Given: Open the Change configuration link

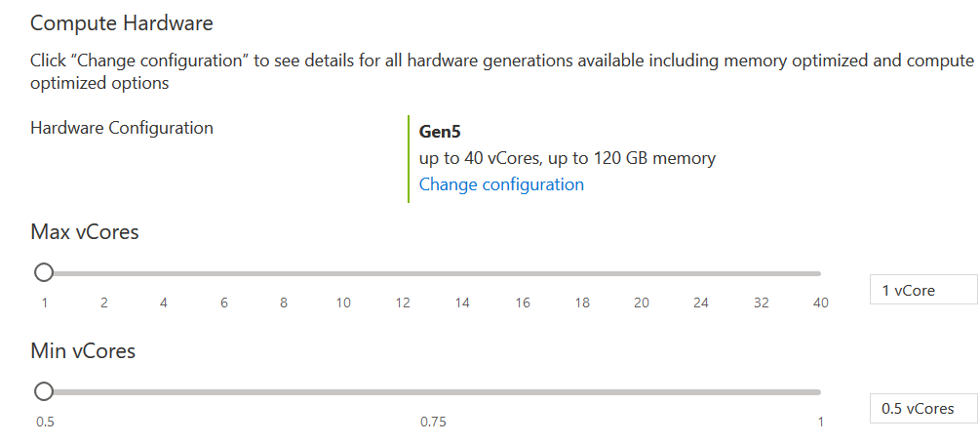Looking at the screenshot, I should tap(501, 184).
